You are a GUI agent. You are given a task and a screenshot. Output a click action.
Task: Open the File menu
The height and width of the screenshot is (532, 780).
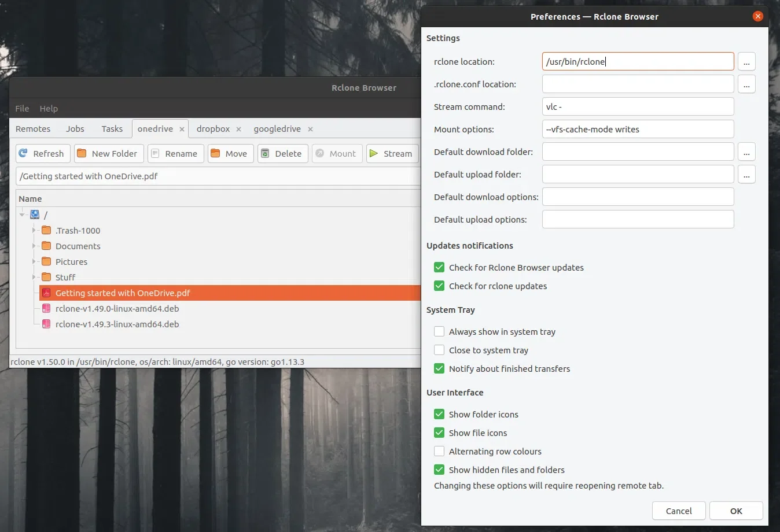21,108
